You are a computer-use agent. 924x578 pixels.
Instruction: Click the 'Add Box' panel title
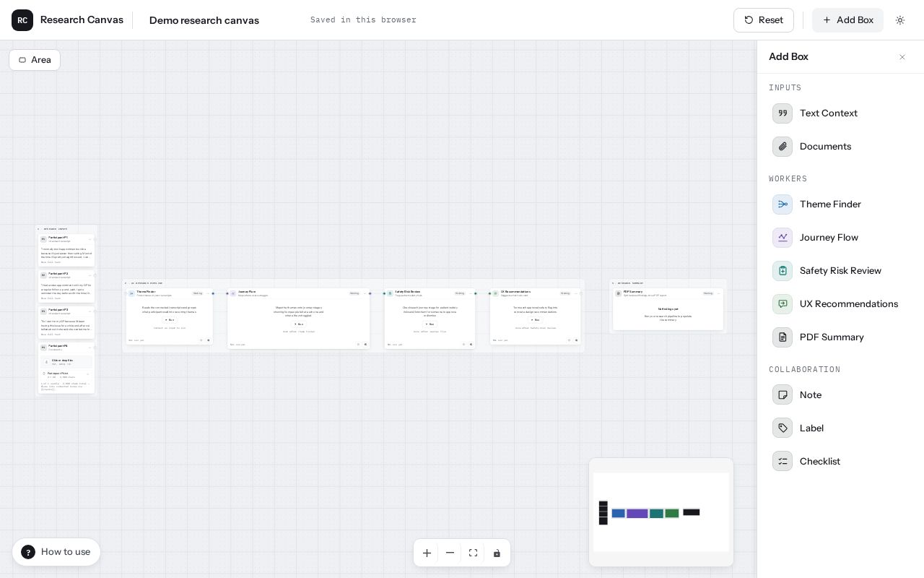pyautogui.click(x=788, y=57)
